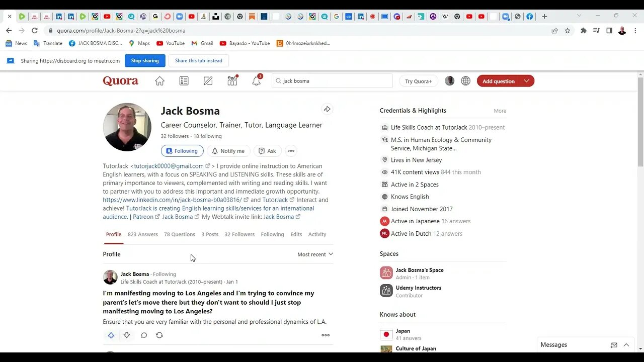Toggle Notify me for Jack Bosma
The height and width of the screenshot is (362, 644).
tap(228, 151)
